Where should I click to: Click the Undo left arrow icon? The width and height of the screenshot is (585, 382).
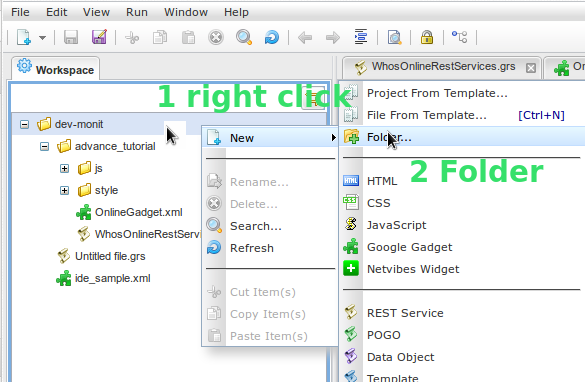[305, 38]
